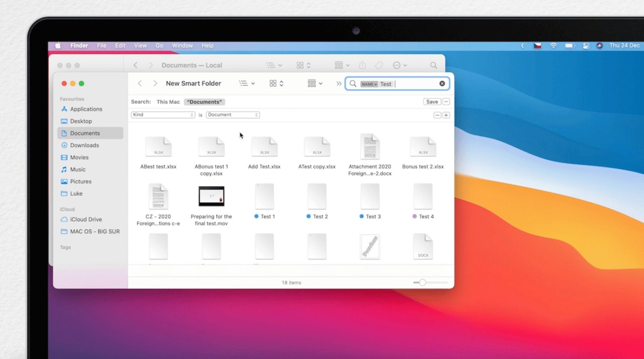Click the Save button for the search
644x359 pixels.
coord(432,102)
